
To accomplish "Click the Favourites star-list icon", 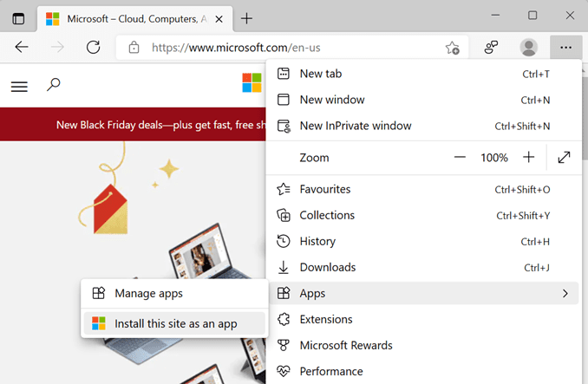I will pos(283,189).
